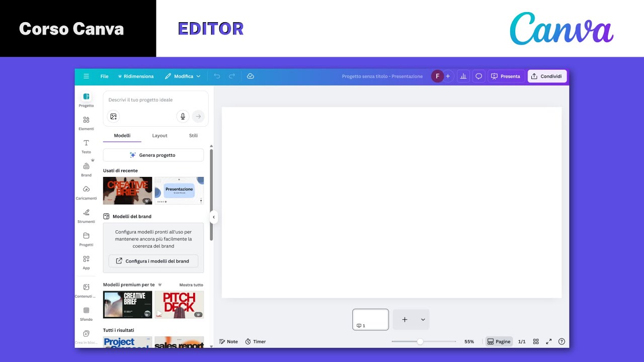Open the Timer tool

point(256,341)
